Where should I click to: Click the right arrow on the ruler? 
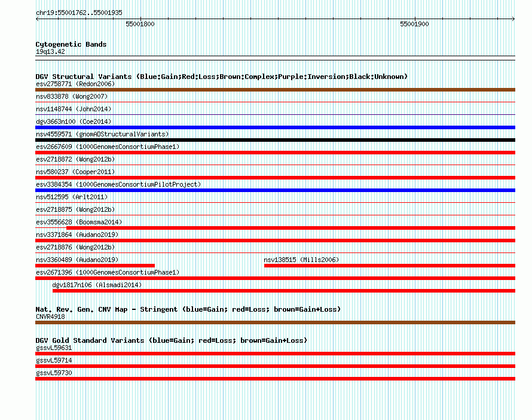point(513,19)
